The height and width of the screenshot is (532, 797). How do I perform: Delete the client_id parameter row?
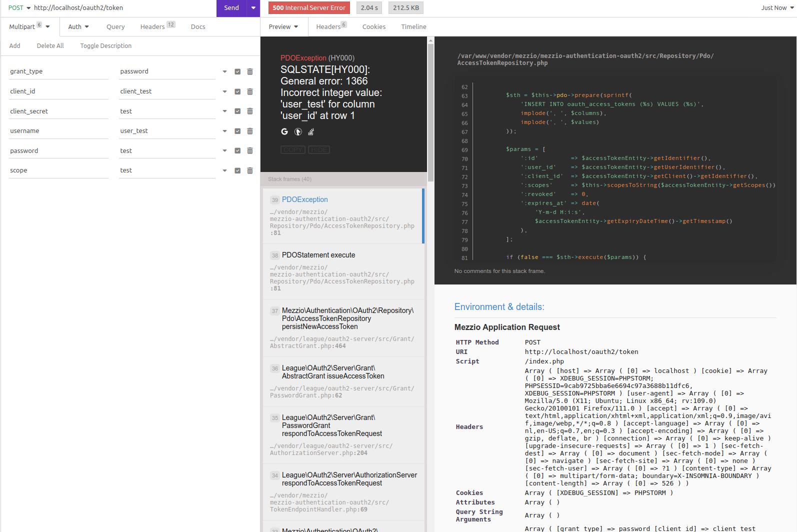tap(250, 91)
